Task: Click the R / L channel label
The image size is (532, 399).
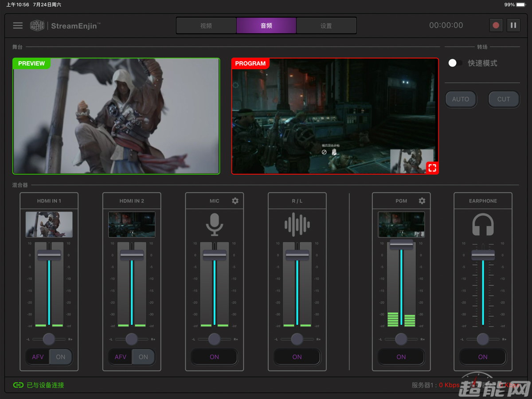Action: pos(297,201)
